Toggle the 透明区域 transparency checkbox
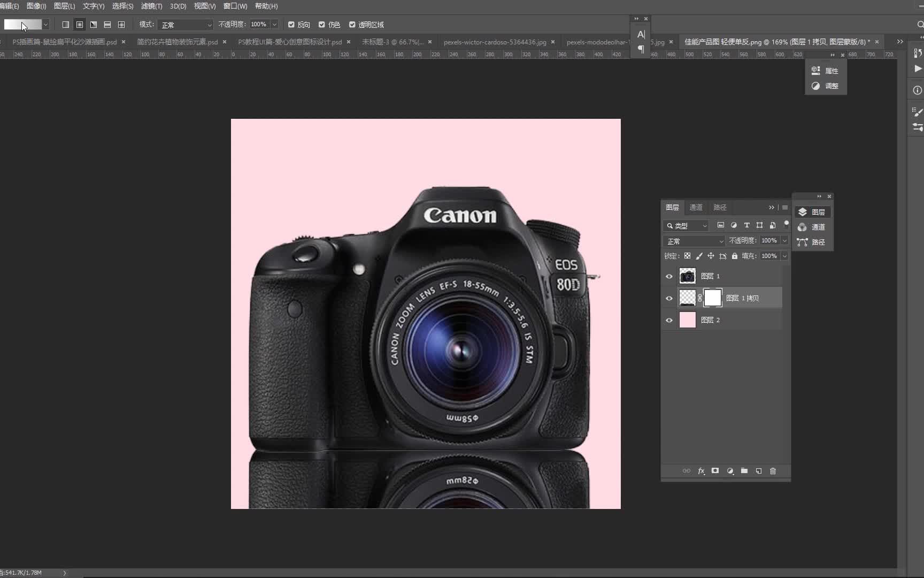Viewport: 924px width, 578px height. click(x=352, y=25)
